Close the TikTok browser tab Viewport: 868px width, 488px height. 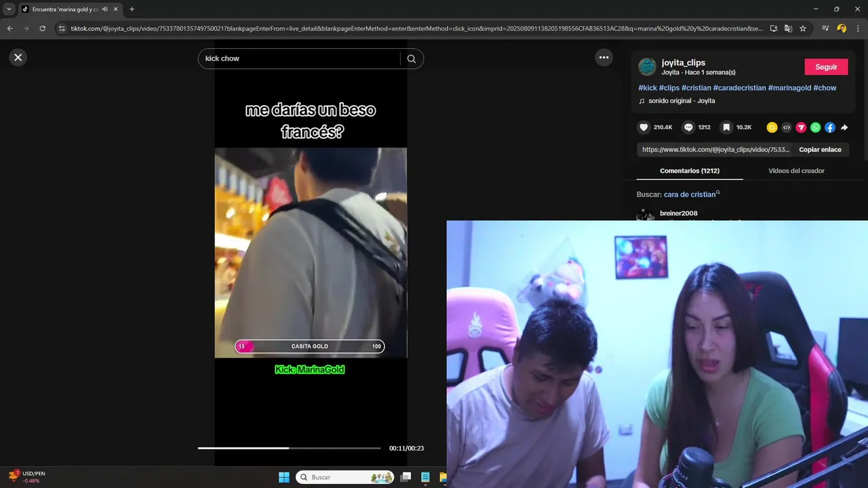coord(115,9)
